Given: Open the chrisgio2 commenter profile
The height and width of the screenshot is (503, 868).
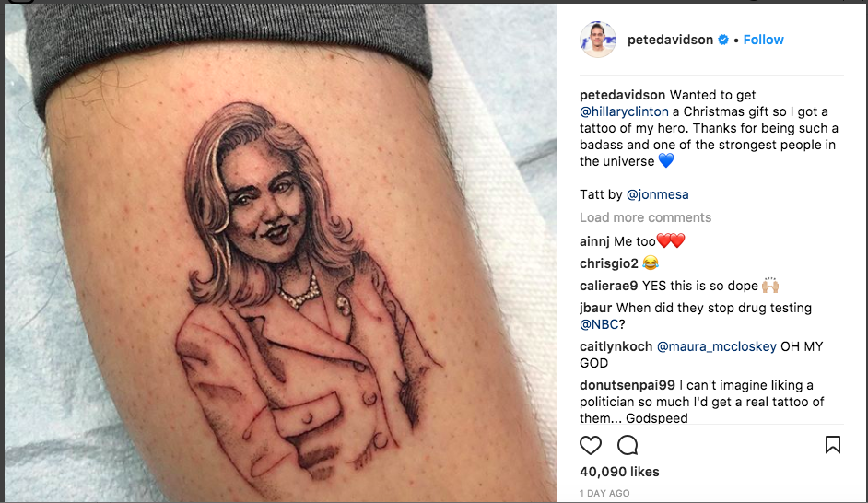Looking at the screenshot, I should [609, 264].
